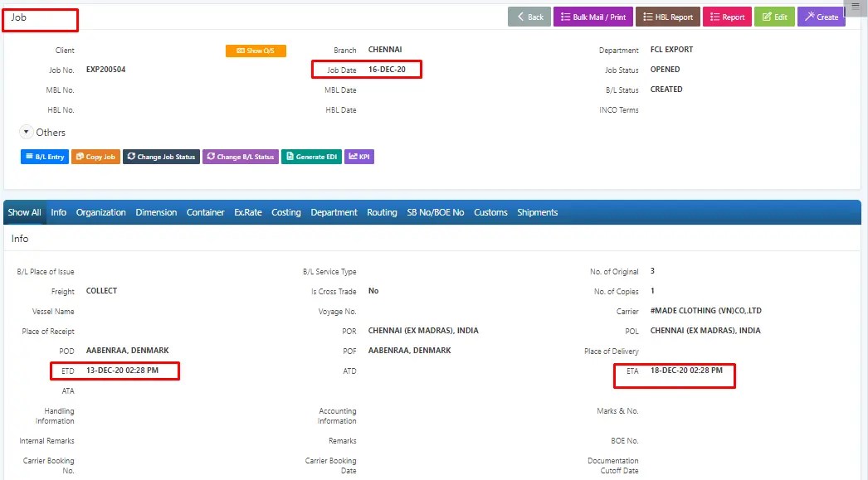This screenshot has width=868, height=480.
Task: Click the Change B/L Status button
Action: [x=240, y=156]
